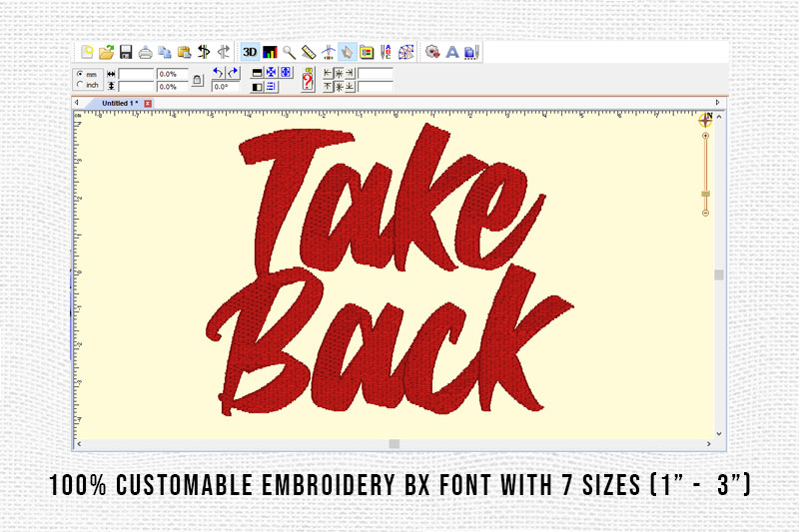Click the upper alignment value field

tap(376, 74)
